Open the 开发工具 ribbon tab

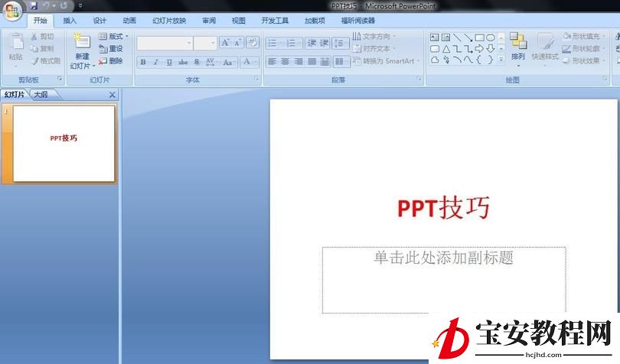[275, 21]
